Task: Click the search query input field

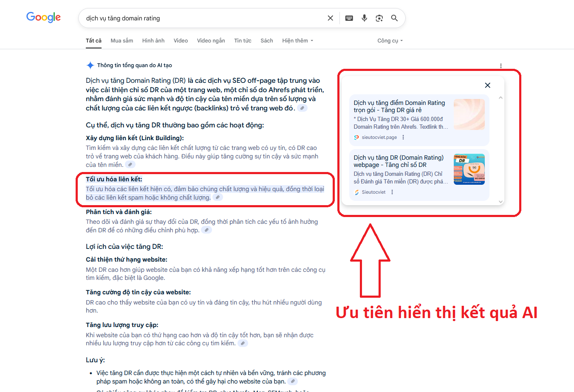Action: click(x=203, y=18)
